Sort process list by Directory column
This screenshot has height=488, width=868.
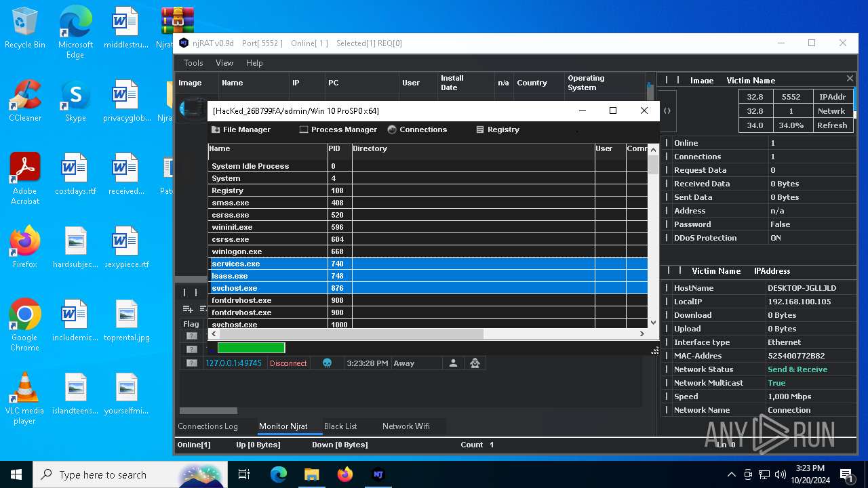tap(473, 149)
